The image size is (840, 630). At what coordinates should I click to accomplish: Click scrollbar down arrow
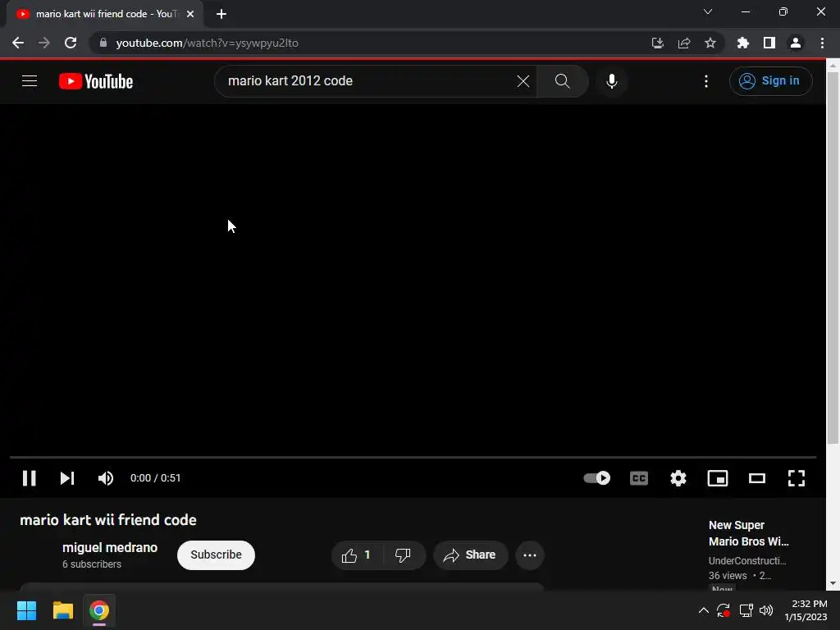tap(833, 583)
